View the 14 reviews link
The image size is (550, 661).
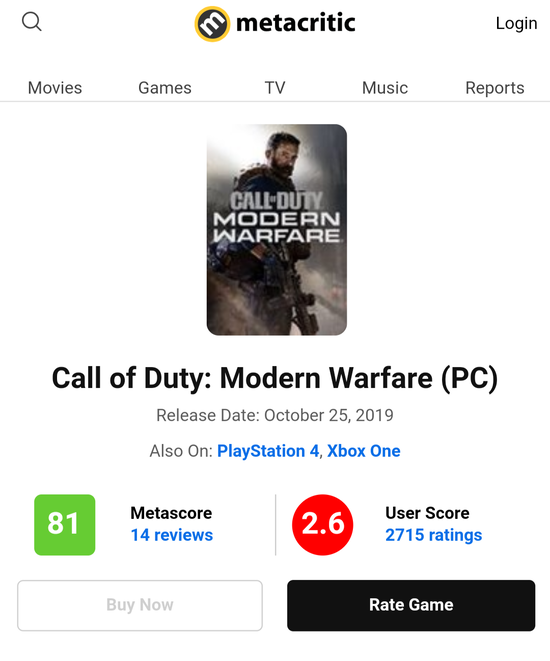pos(172,535)
